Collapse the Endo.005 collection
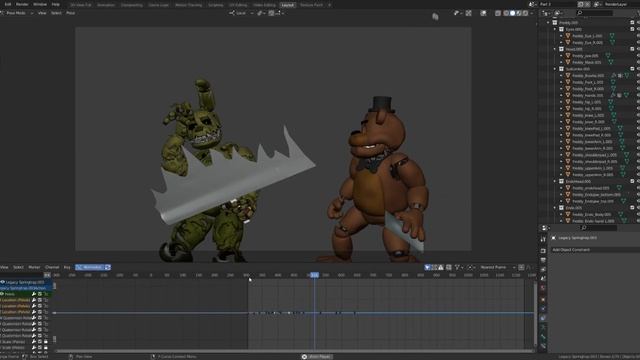640x360 pixels. tap(555, 208)
